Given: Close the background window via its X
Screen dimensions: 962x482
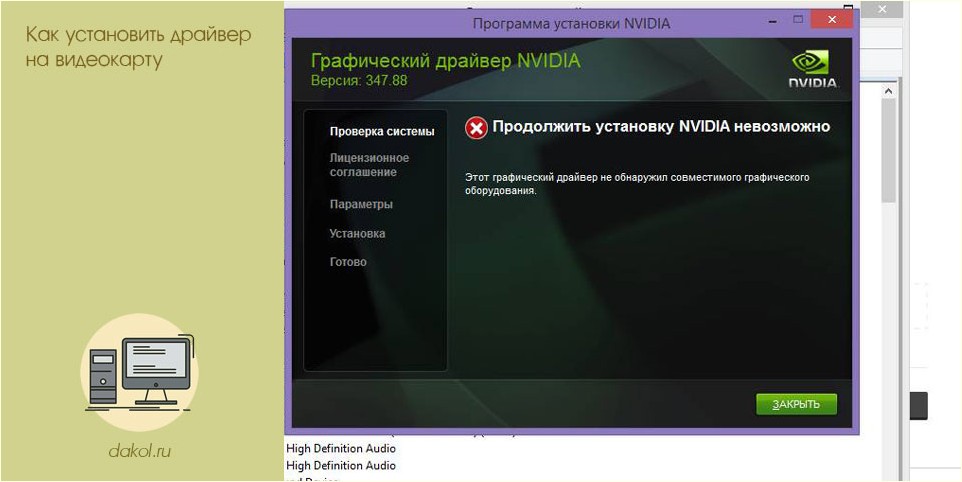Looking at the screenshot, I should coord(882,9).
